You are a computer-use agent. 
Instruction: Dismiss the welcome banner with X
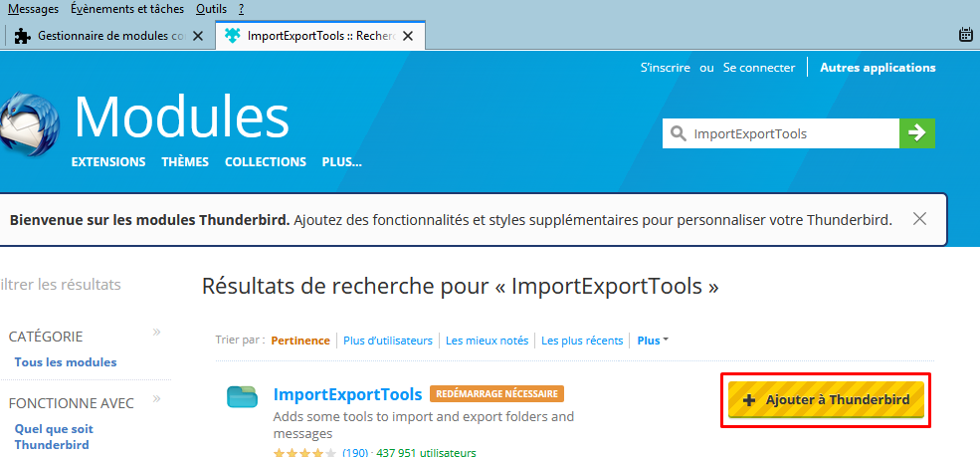pyautogui.click(x=920, y=219)
